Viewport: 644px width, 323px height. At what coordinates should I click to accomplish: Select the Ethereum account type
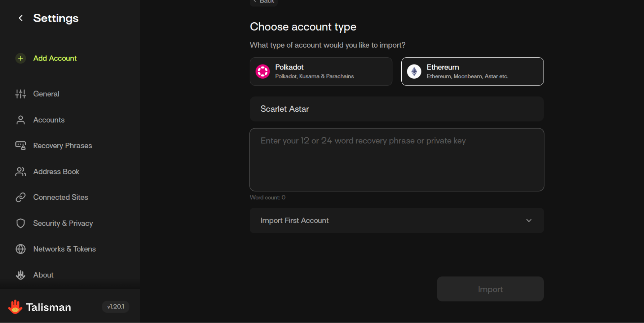(x=472, y=71)
